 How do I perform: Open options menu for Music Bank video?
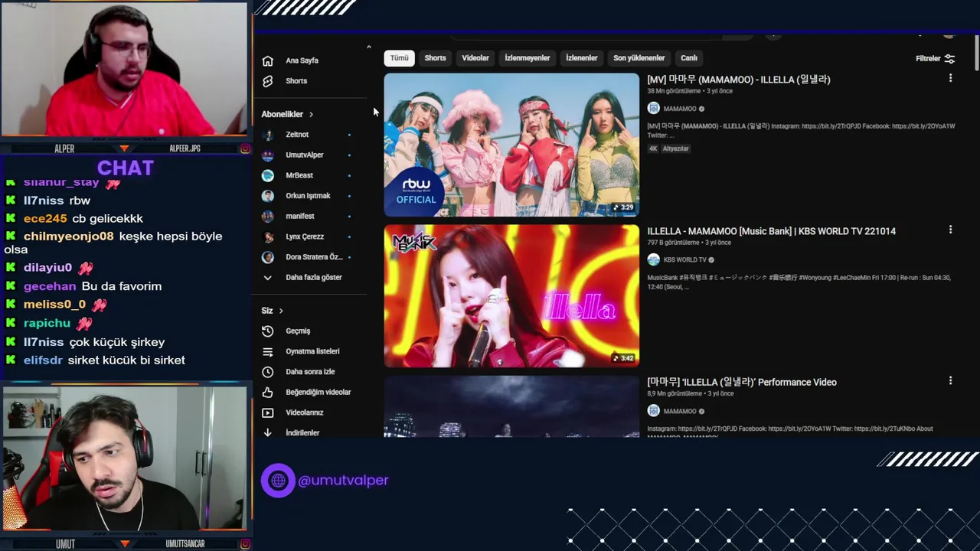tap(950, 230)
